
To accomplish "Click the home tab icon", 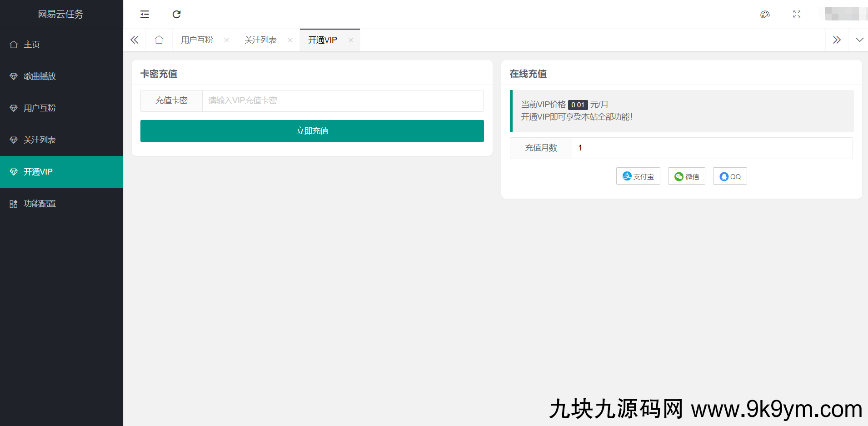I will [159, 40].
